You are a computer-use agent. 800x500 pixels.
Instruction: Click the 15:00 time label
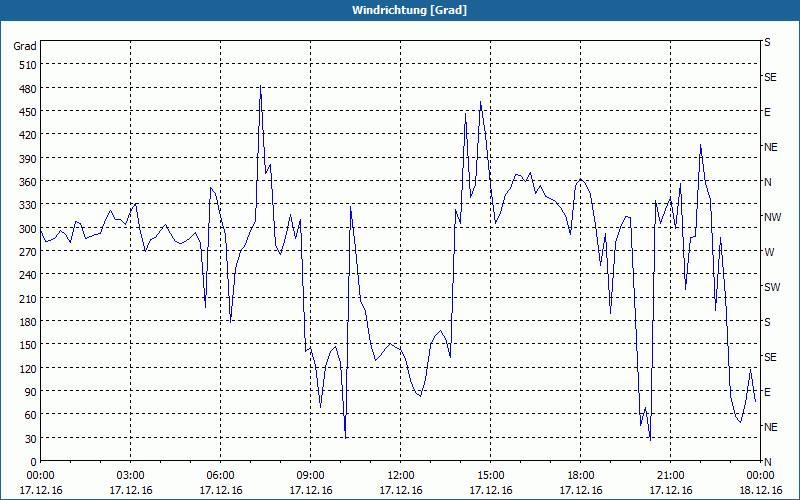pos(491,476)
